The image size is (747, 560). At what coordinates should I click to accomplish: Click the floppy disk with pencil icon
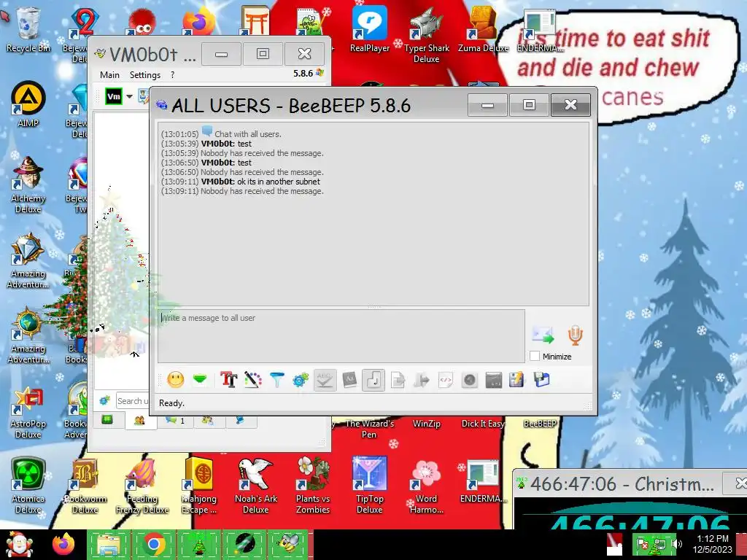click(517, 380)
